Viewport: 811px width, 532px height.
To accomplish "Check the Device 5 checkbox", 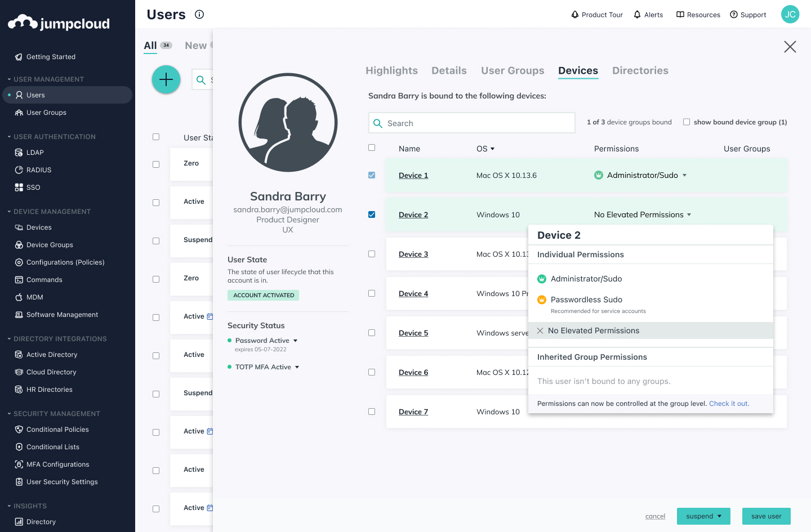I will (x=372, y=333).
